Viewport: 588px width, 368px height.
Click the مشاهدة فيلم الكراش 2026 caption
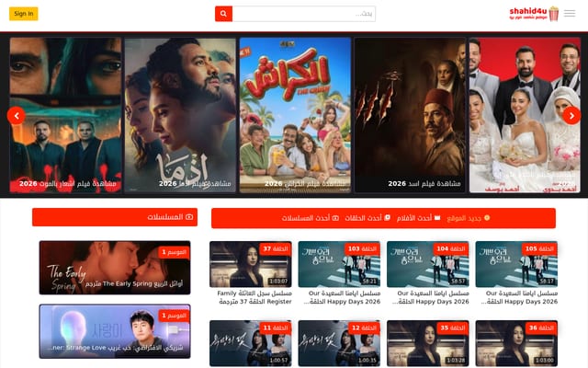point(305,184)
